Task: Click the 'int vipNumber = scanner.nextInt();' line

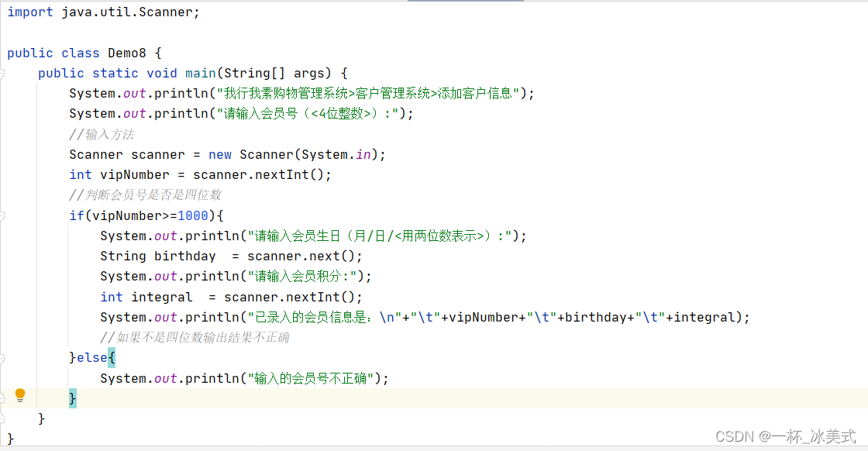Action: pos(201,175)
